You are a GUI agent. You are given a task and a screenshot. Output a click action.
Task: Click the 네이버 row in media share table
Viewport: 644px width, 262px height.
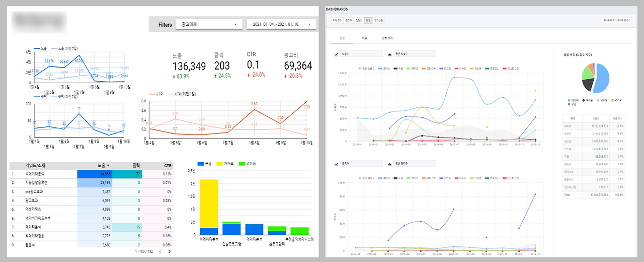click(595, 126)
